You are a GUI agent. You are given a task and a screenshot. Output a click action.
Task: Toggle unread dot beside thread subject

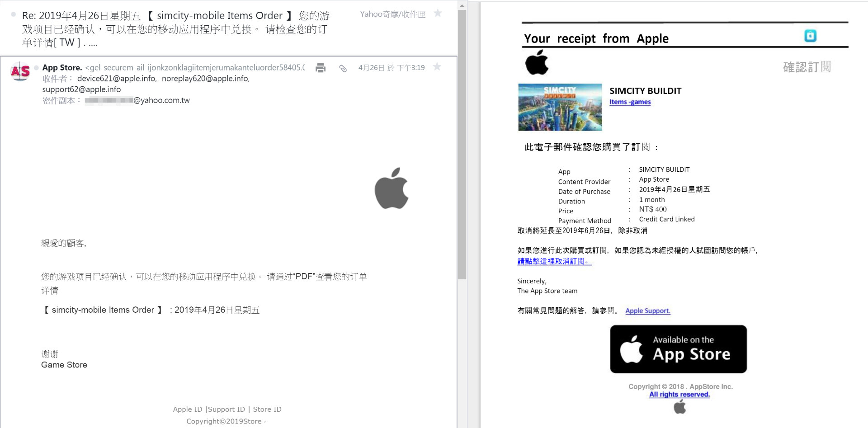(x=14, y=14)
